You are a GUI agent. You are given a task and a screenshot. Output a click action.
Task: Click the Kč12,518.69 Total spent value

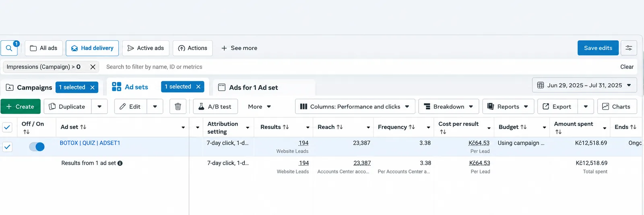[x=591, y=163]
